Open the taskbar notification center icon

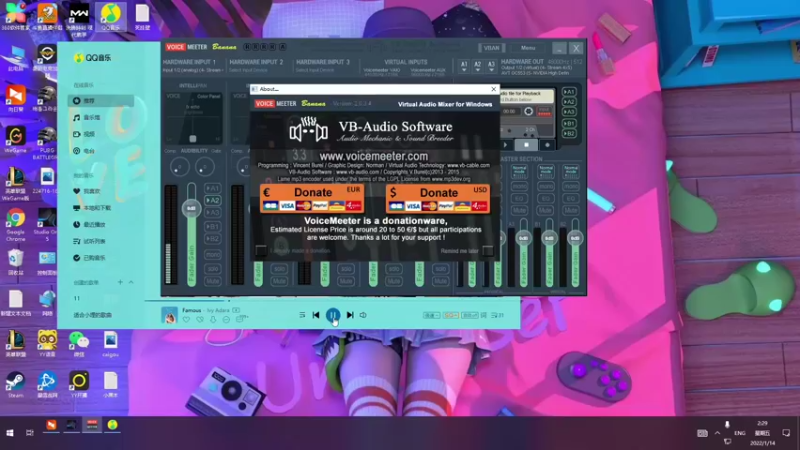pos(786,433)
